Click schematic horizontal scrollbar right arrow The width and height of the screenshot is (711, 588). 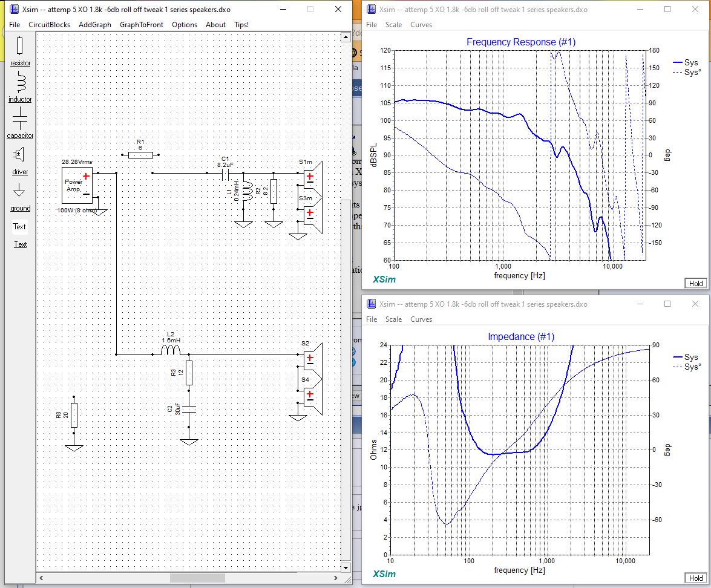[x=336, y=578]
